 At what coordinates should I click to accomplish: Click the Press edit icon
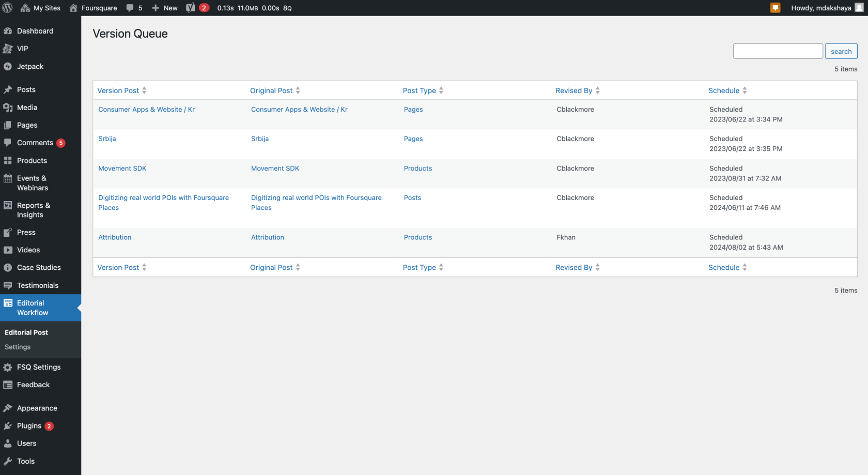8,233
